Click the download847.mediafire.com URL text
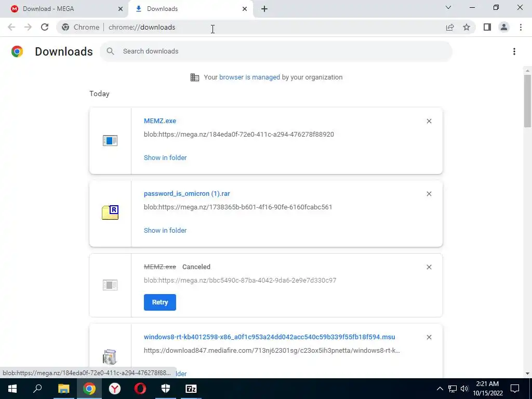Viewport: 532px width, 399px height. click(272, 351)
